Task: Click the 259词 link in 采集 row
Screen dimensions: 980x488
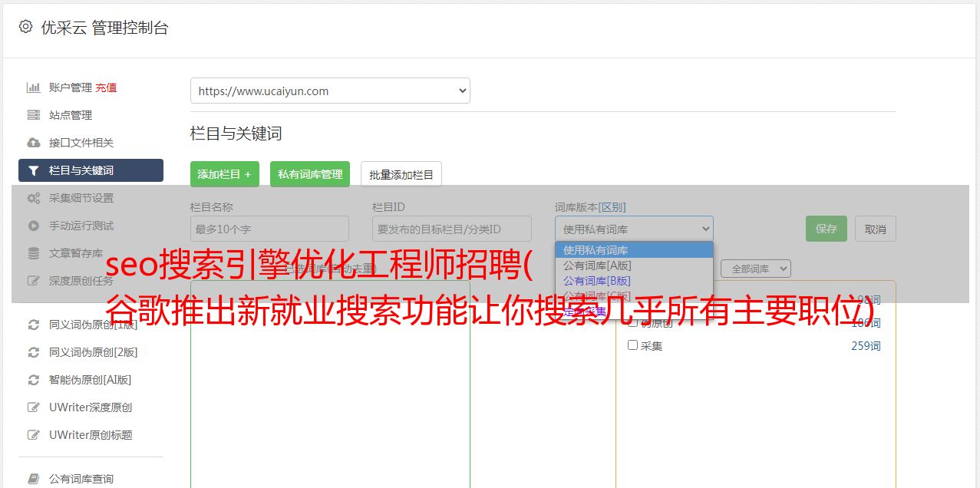Action: click(866, 346)
